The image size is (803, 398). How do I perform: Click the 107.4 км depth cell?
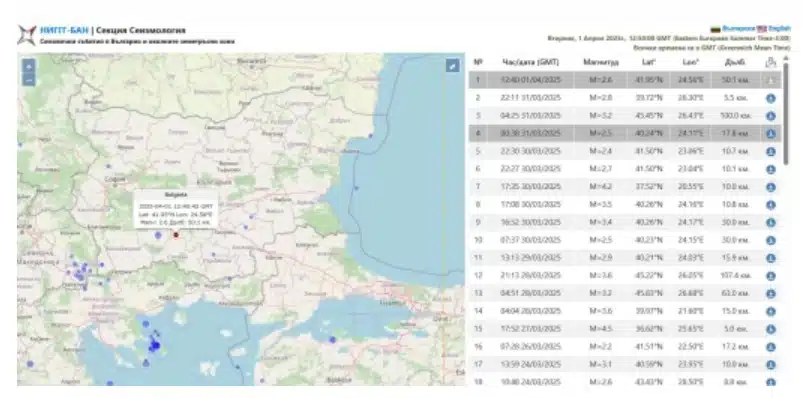[x=736, y=276]
